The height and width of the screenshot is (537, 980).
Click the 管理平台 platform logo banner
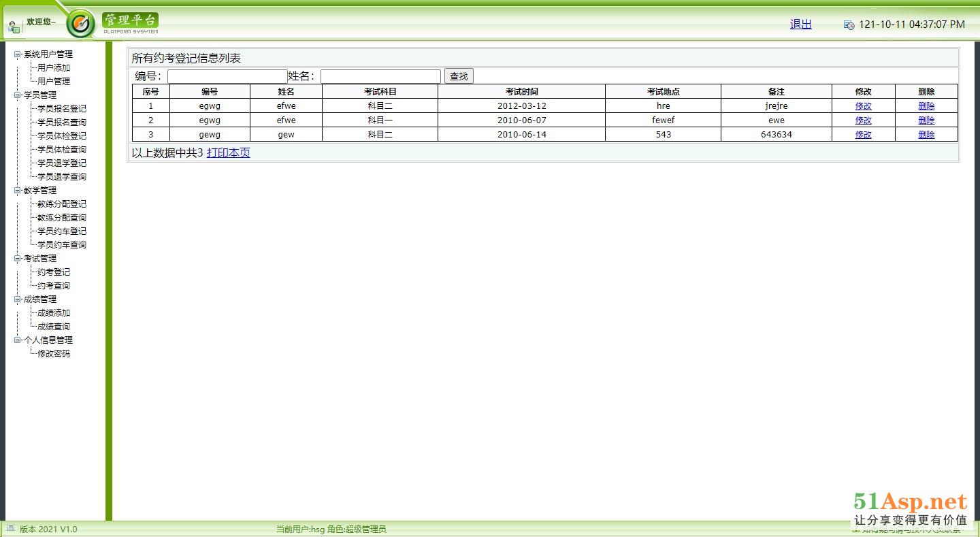tap(131, 23)
